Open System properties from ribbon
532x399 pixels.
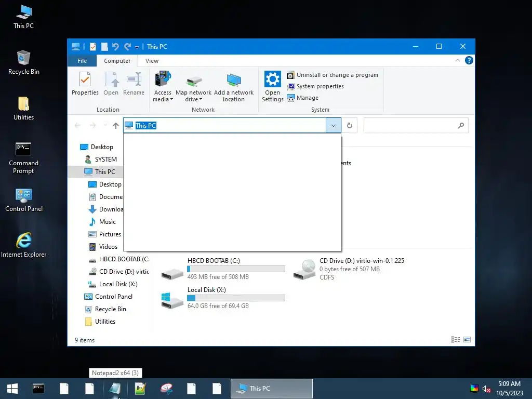pos(315,87)
